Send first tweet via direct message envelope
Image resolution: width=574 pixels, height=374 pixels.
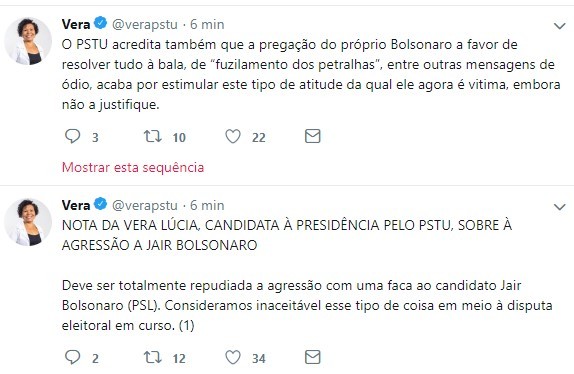313,136
